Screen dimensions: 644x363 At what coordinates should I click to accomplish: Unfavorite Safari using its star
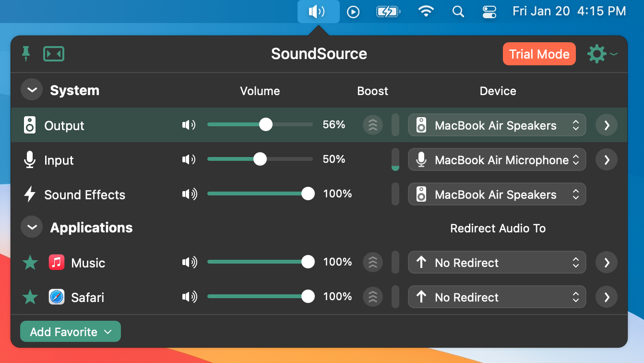coord(30,297)
